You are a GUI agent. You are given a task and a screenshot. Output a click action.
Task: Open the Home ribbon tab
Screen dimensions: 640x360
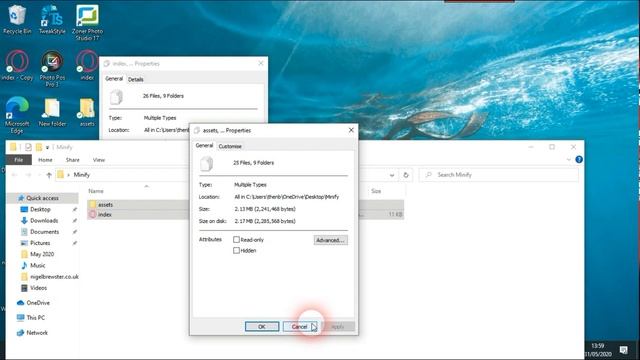45,160
